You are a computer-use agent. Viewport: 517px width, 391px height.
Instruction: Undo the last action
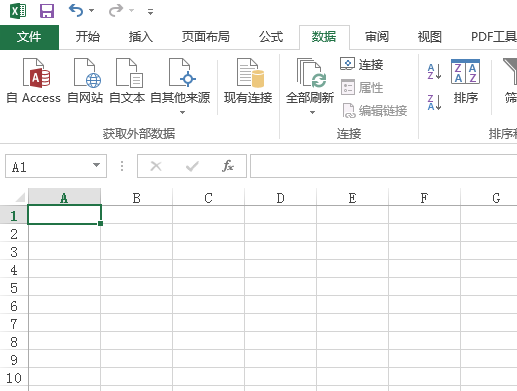point(76,11)
